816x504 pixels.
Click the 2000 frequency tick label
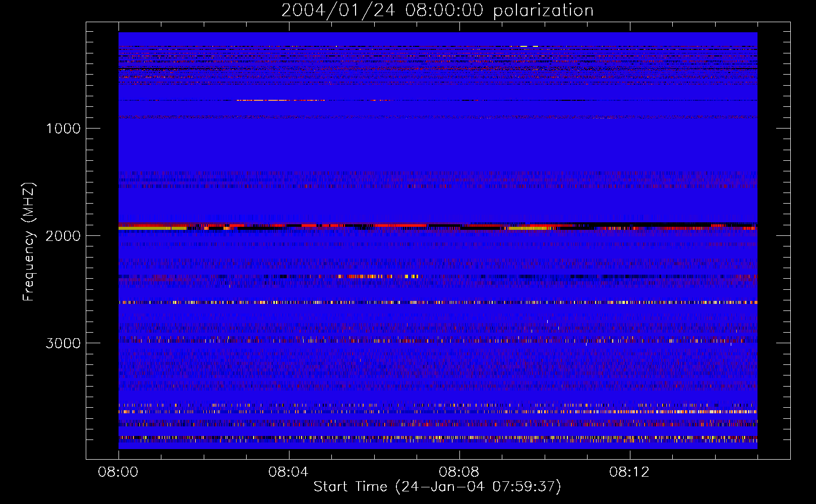[x=63, y=236]
